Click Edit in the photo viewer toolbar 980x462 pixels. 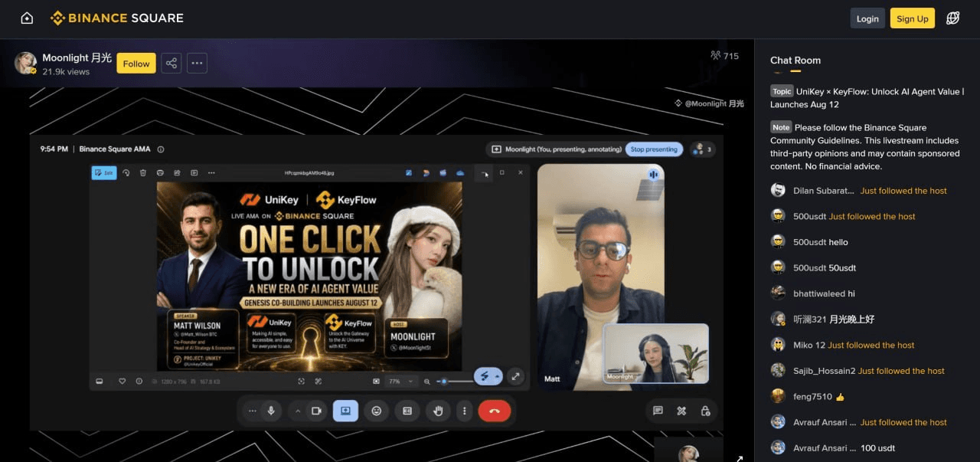click(x=104, y=172)
